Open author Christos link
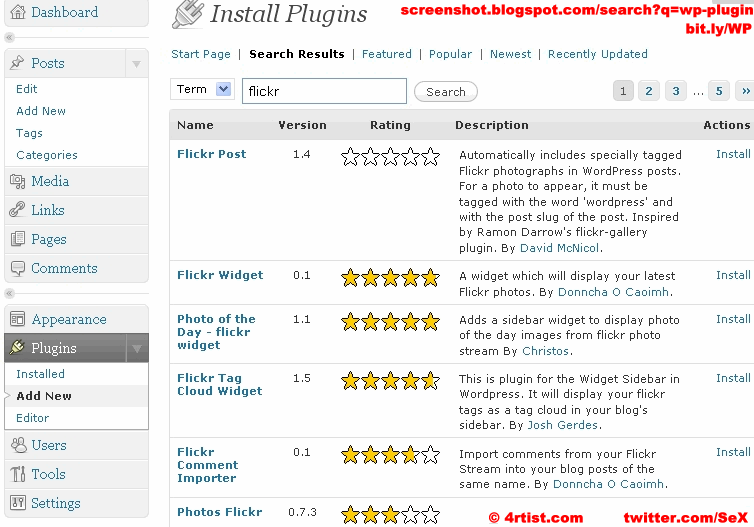This screenshot has height=527, width=754. pyautogui.click(x=545, y=351)
